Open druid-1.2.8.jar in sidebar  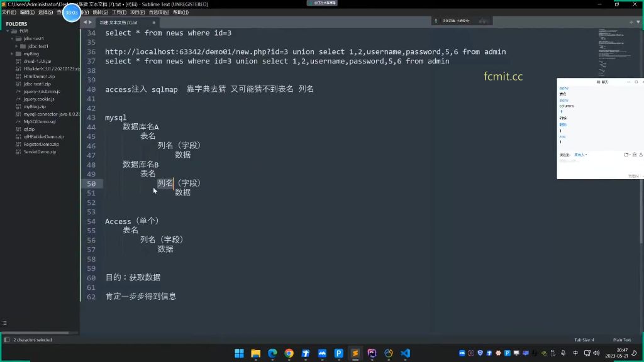point(37,61)
